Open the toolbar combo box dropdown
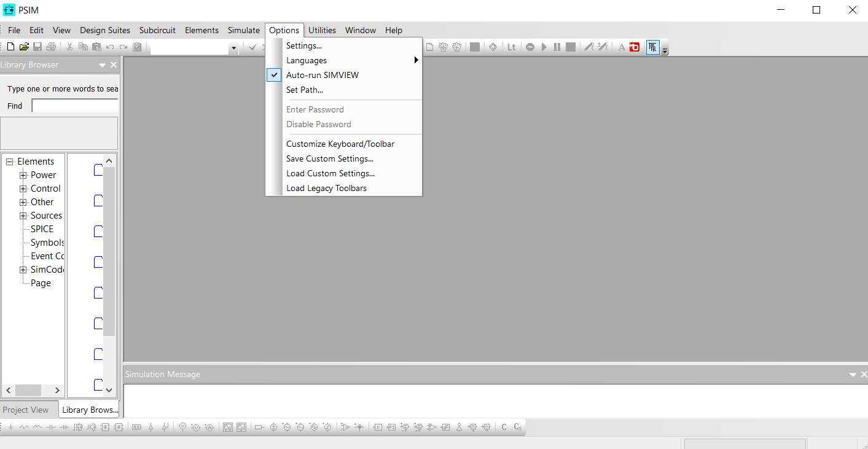868x449 pixels. coord(233,47)
